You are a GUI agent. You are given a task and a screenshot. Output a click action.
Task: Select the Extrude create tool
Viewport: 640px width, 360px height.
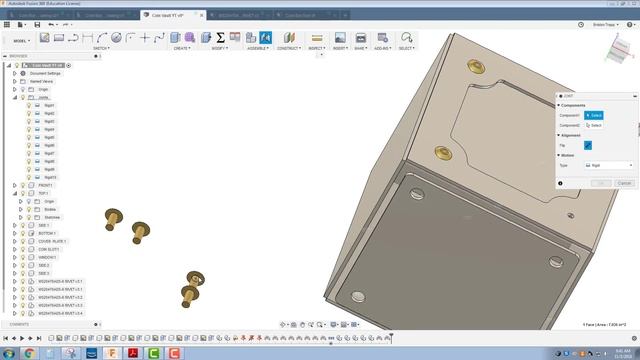click(x=176, y=38)
